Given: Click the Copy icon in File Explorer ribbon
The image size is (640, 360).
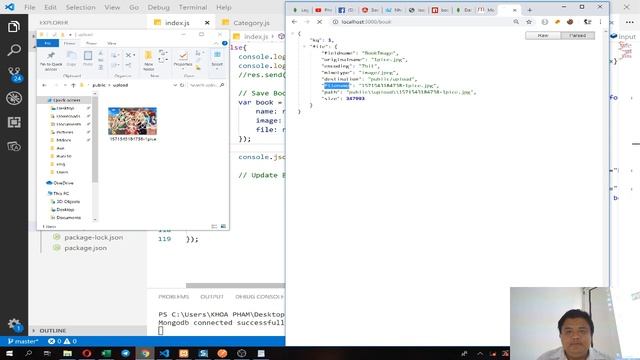Looking at the screenshot, I should click(x=71, y=58).
